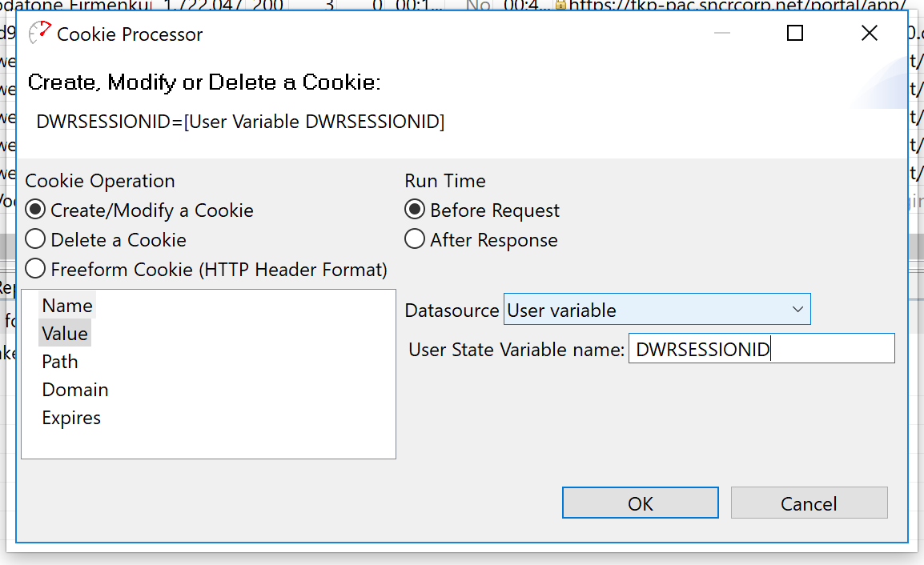Select Value in the cookie field list
This screenshot has width=924, height=565.
click(x=65, y=334)
